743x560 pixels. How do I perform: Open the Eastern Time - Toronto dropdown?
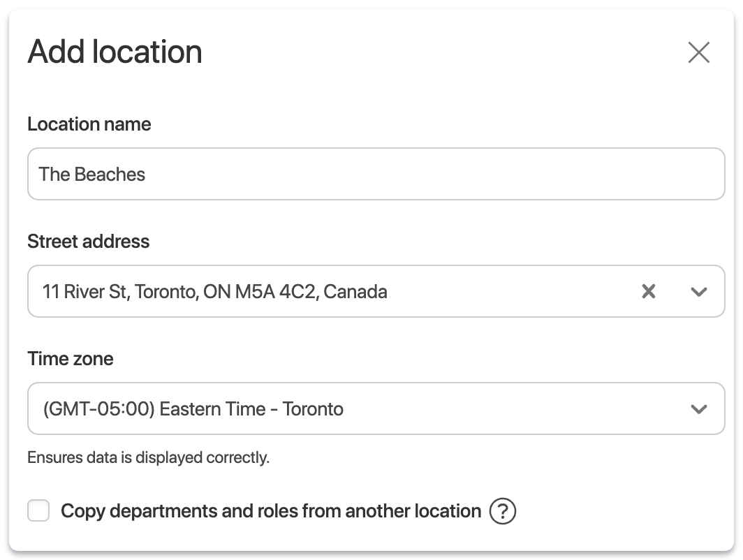[349, 408]
